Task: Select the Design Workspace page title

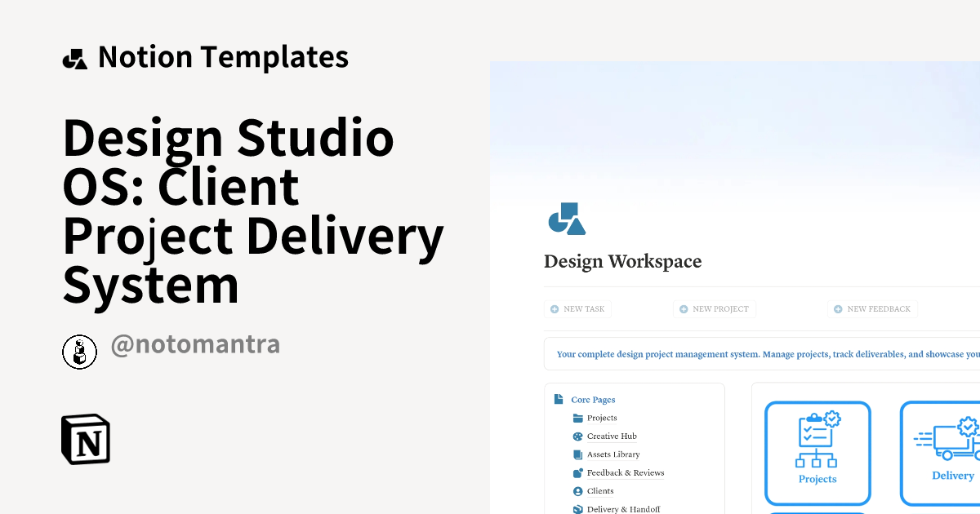Action: coord(622,261)
